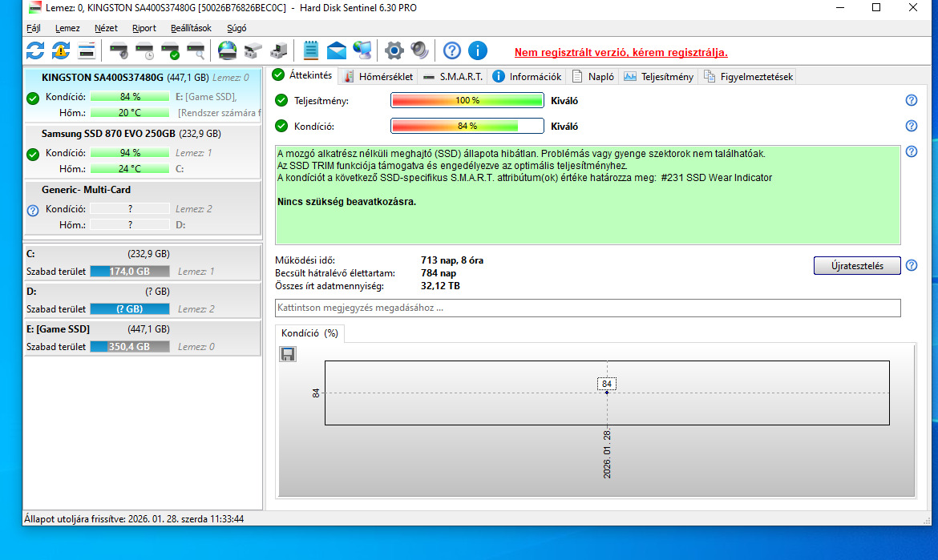Viewport: 938px width, 560px height.
Task: Switch to the S.M.A.R.T. tab
Action: tap(453, 76)
